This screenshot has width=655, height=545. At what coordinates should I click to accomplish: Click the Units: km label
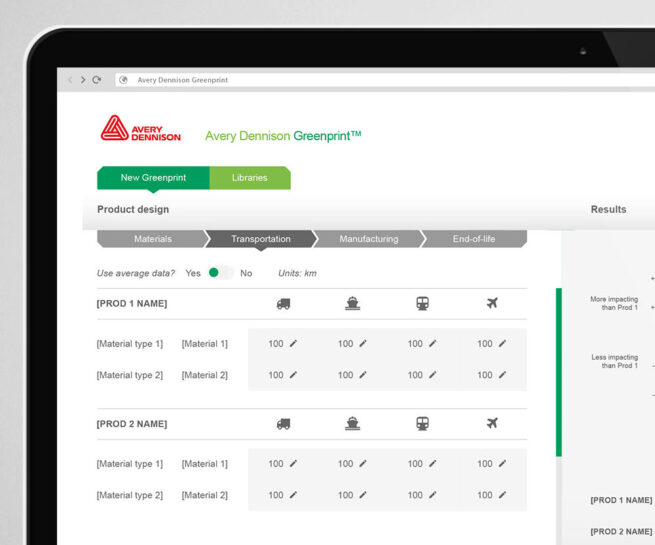tap(297, 273)
